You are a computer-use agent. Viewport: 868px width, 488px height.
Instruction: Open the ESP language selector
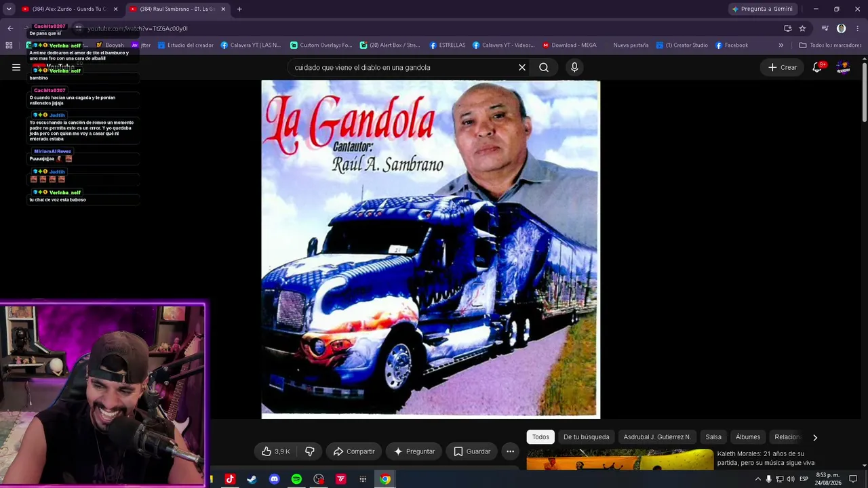click(x=804, y=479)
